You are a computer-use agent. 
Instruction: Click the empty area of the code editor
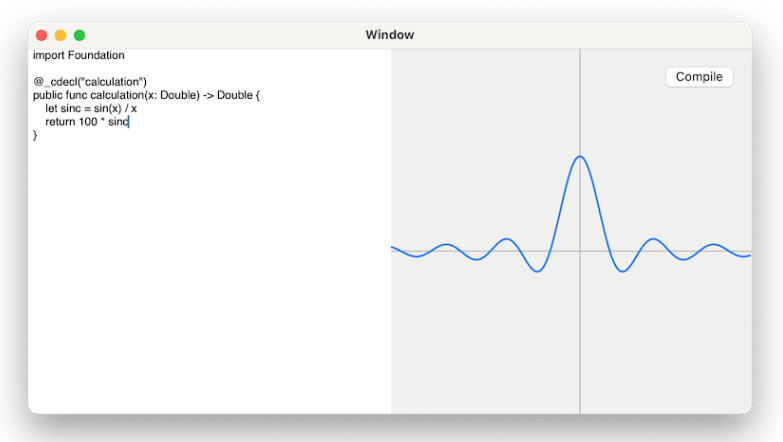pyautogui.click(x=210, y=275)
